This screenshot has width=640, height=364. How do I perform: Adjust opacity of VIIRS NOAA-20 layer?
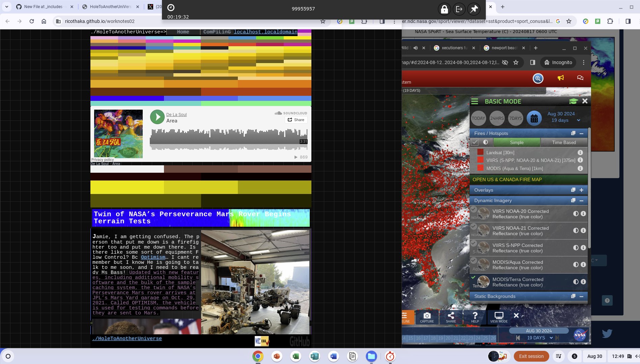pos(576,214)
